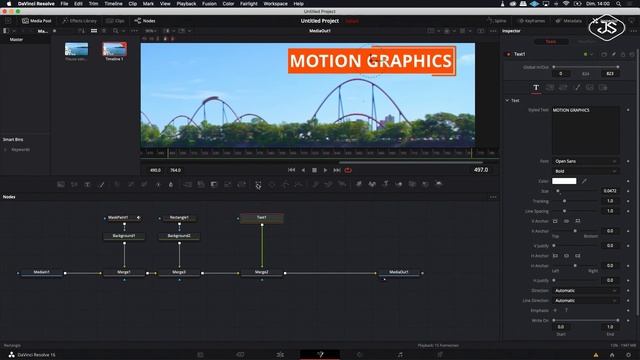Viewport: 640px width, 360px height.
Task: Open the Settings tab in Inspector
Action: (x=603, y=87)
